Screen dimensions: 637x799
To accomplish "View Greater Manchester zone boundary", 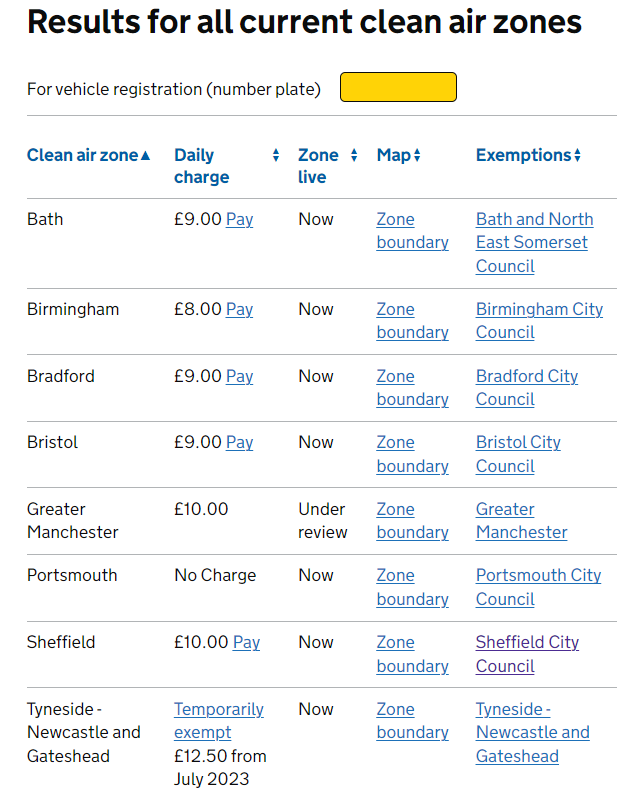I will click(x=411, y=521).
